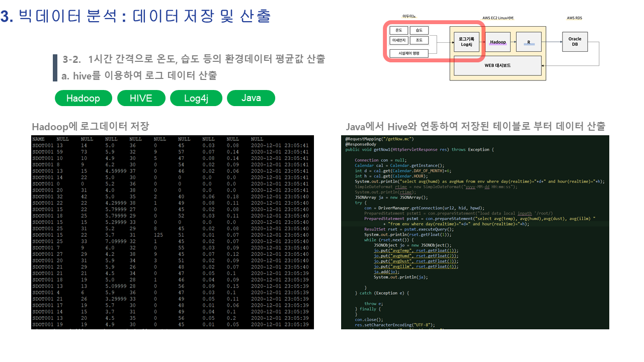Viewport: 644px width, 362px height.
Task: Select the 조도 box in the diagram
Action: click(x=419, y=40)
